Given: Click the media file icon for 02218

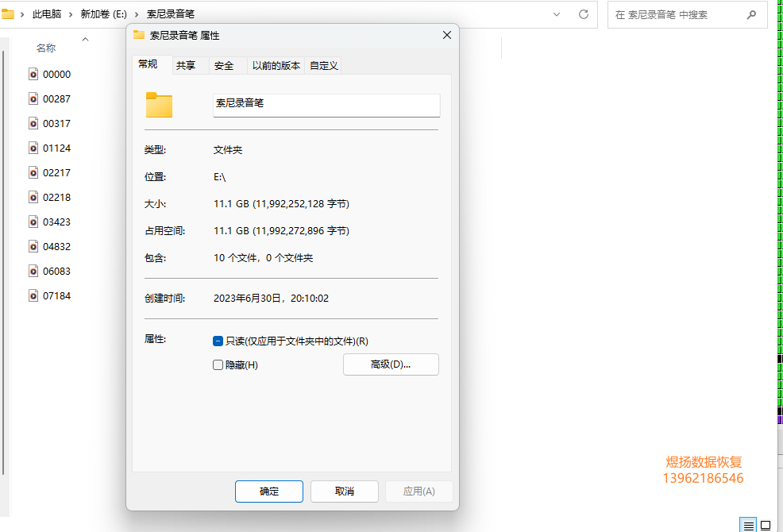Looking at the screenshot, I should [x=33, y=197].
